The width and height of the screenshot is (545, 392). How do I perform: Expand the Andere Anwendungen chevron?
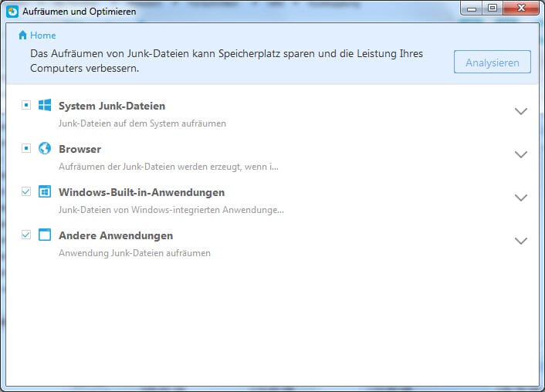[520, 241]
